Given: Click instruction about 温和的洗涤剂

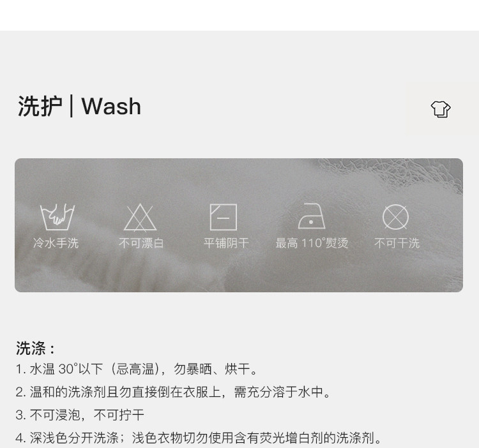Looking at the screenshot, I should 173,392.
